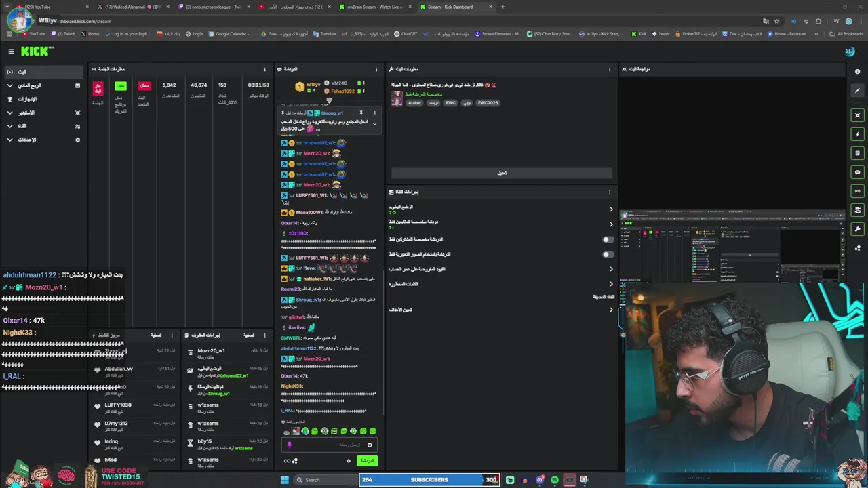
Task: Expand slow mode setting chevron
Action: pyautogui.click(x=611, y=209)
